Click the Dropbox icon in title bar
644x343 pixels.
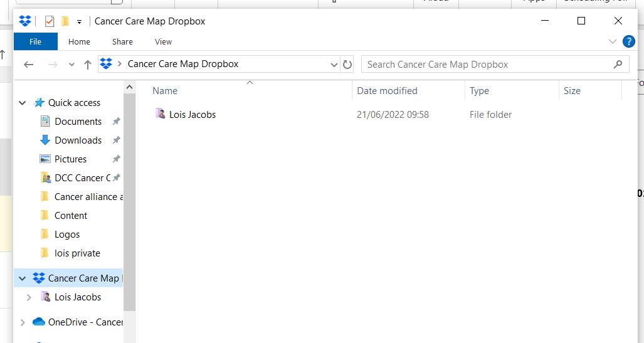[x=25, y=21]
